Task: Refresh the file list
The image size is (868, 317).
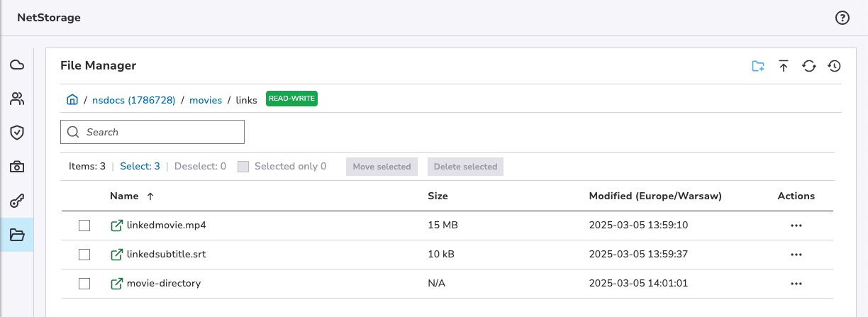Action: (808, 66)
